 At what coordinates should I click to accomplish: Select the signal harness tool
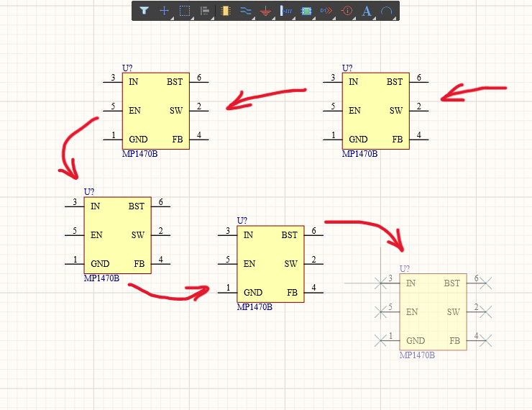[x=285, y=11]
